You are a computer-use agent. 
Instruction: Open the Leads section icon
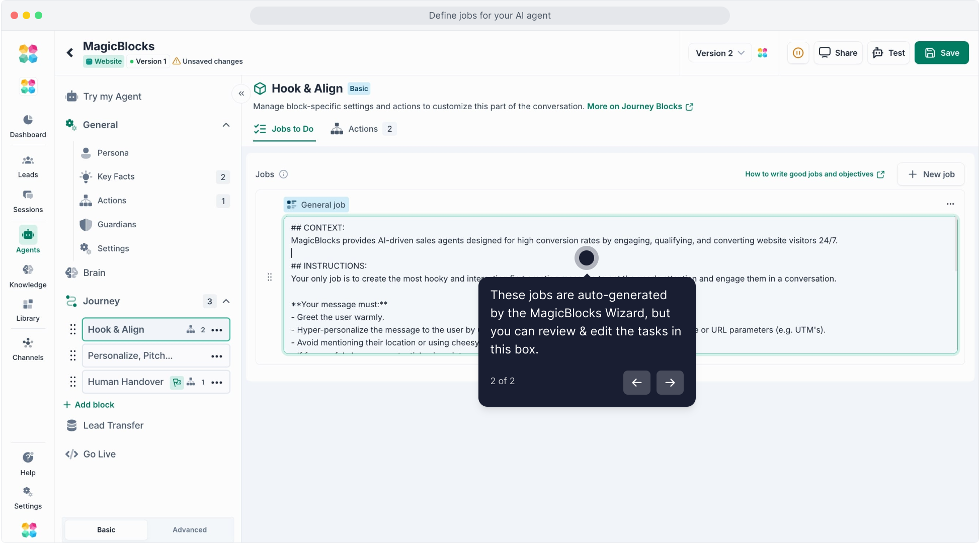tap(28, 160)
